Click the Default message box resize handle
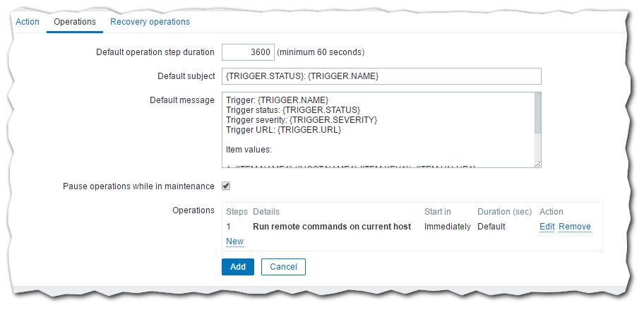The width and height of the screenshot is (644, 310). (537, 164)
